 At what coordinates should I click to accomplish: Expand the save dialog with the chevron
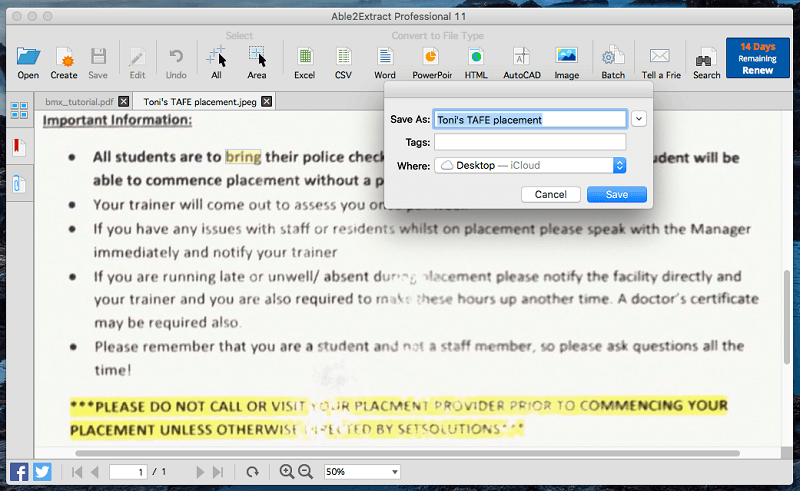638,119
